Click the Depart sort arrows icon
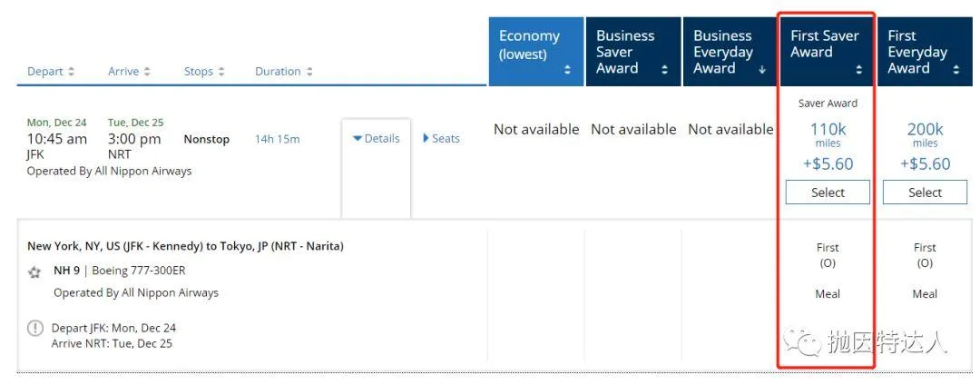This screenshot has width=980, height=385. [x=72, y=71]
